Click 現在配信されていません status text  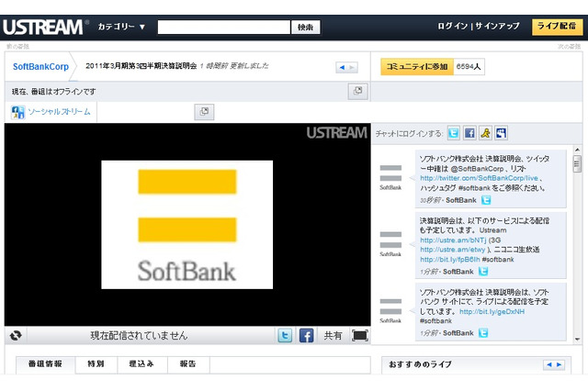coord(139,336)
